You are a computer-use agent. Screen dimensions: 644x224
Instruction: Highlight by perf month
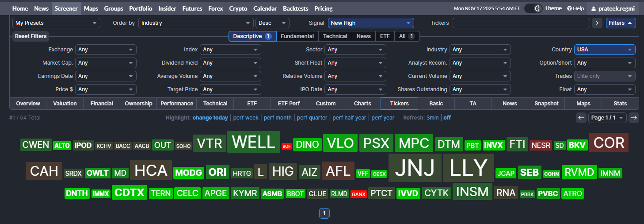pyautogui.click(x=278, y=118)
